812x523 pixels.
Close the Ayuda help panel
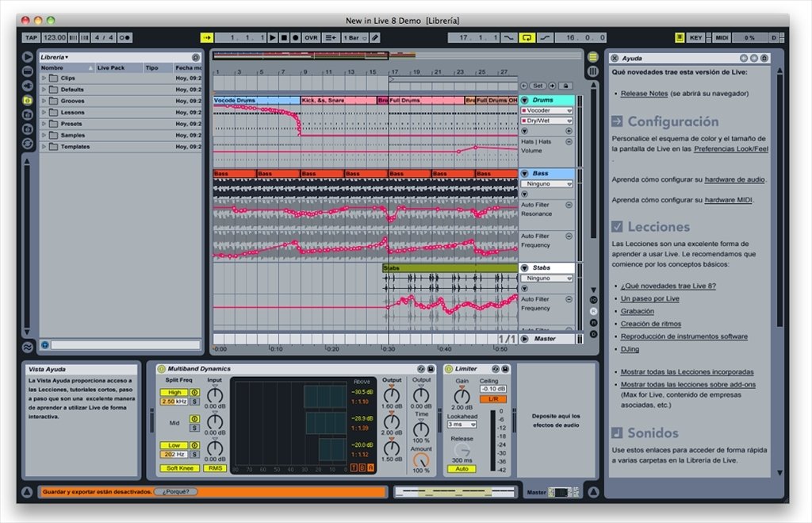click(x=615, y=58)
